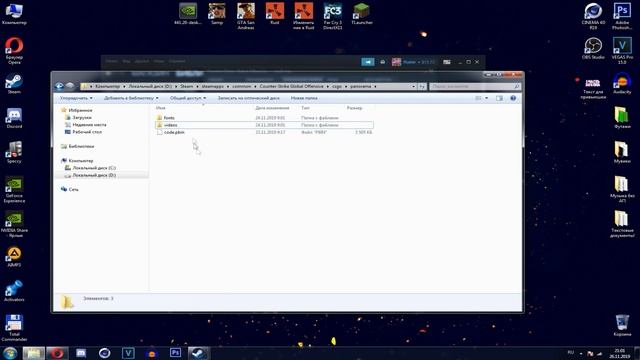The height and width of the screenshot is (360, 640).
Task: Open the Speccy desktop shortcut
Action: pos(14,152)
